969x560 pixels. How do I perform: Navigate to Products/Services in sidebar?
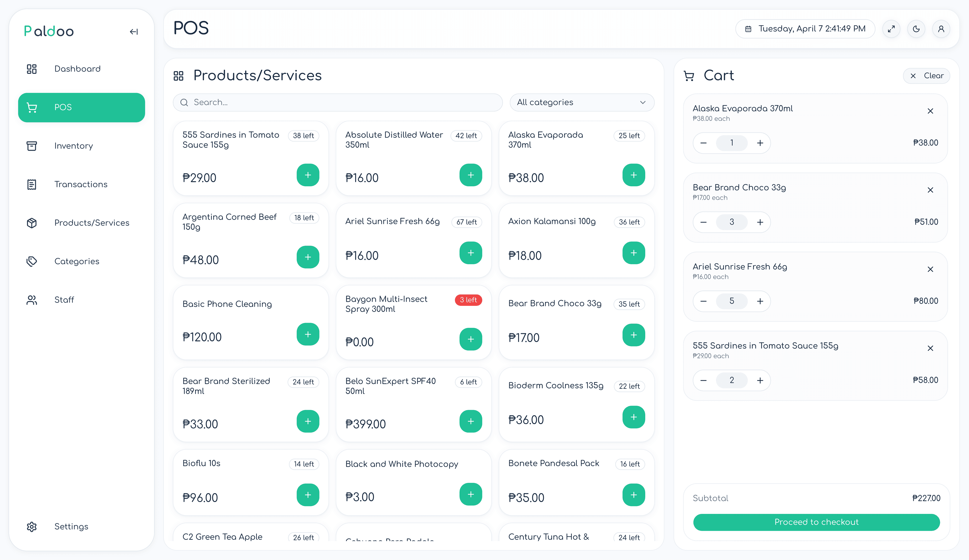click(x=82, y=223)
